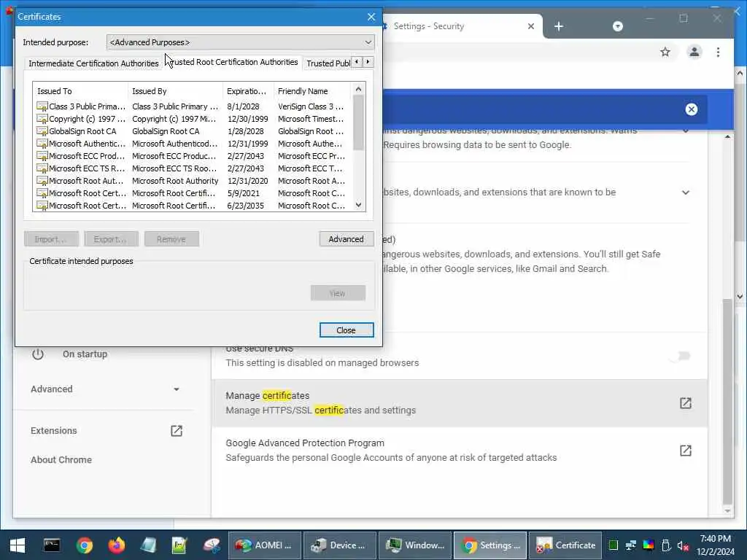Select Trusted Root Certification Authorities tab
This screenshot has height=560, width=747.
pos(233,62)
